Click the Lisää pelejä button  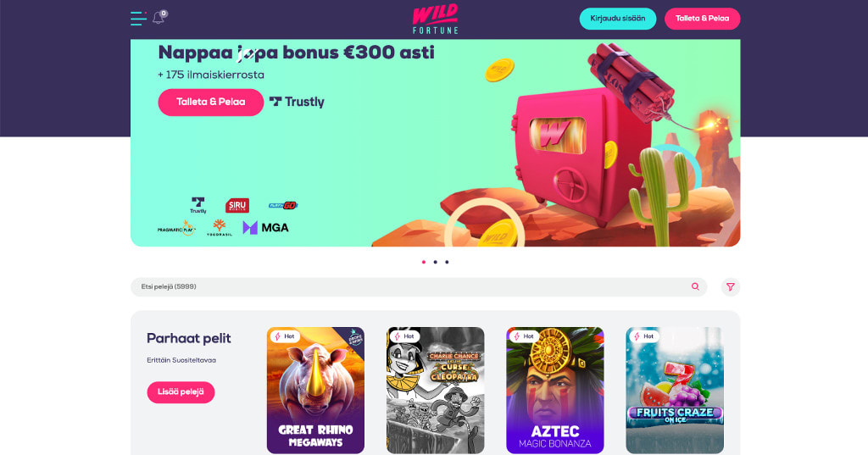[x=181, y=392]
